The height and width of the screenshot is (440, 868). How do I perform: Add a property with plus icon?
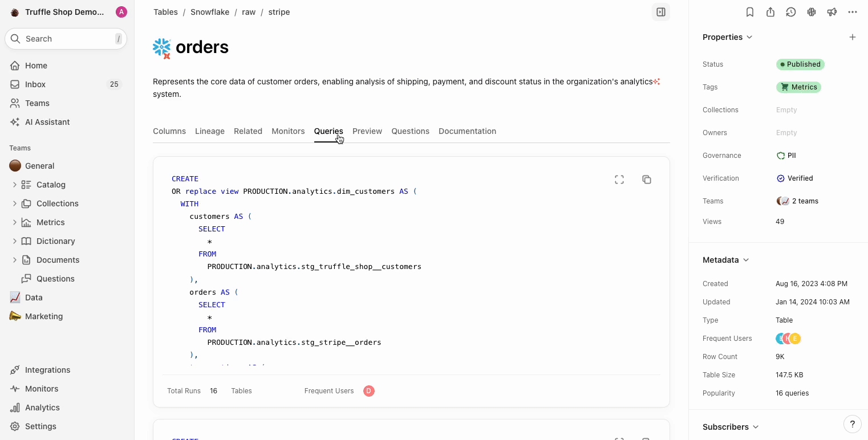(853, 37)
